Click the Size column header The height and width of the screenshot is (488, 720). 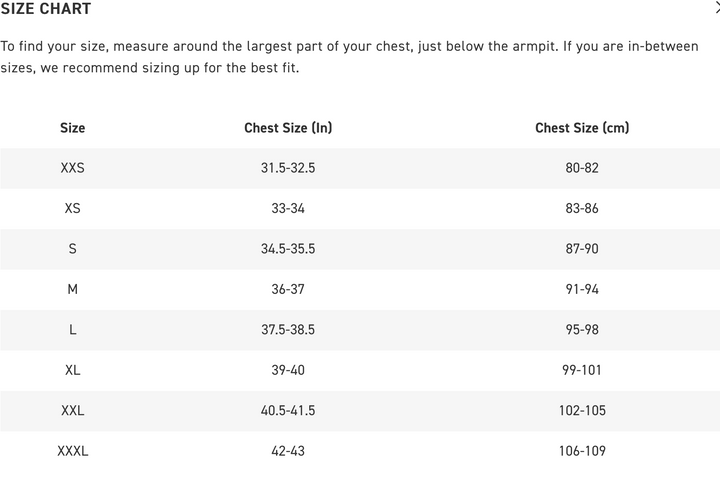click(x=72, y=128)
